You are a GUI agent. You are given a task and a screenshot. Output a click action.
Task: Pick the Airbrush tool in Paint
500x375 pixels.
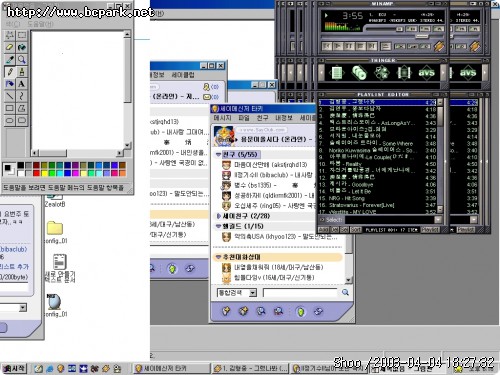[x=10, y=84]
